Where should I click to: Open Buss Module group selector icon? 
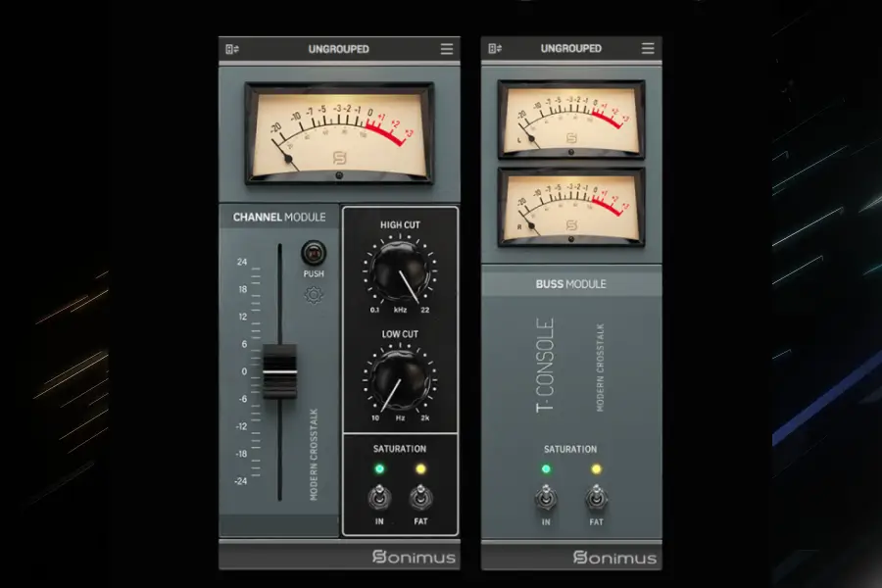(495, 48)
